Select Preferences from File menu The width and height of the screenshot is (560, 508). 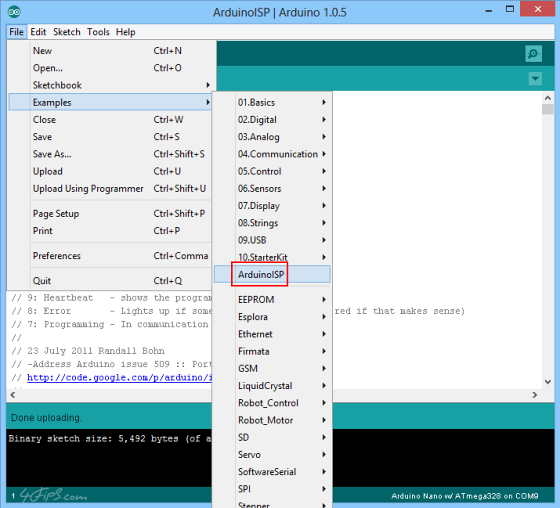tap(110, 256)
